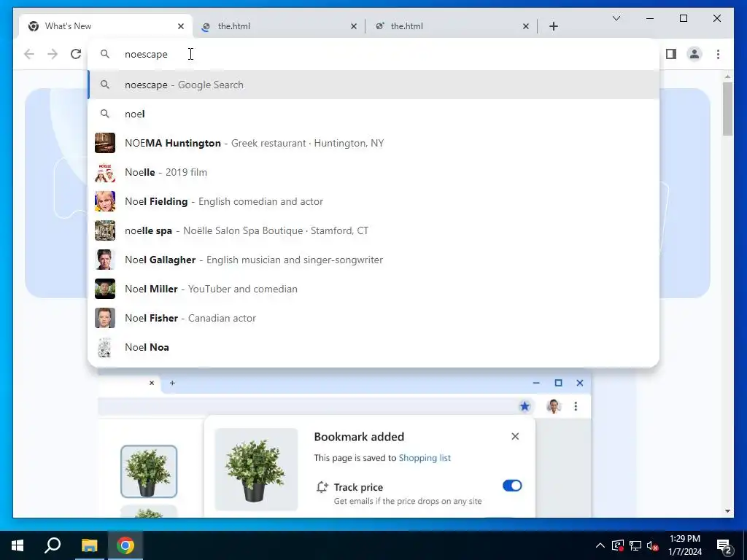
Task: Click the blue bookmark star icon
Action: (x=525, y=406)
